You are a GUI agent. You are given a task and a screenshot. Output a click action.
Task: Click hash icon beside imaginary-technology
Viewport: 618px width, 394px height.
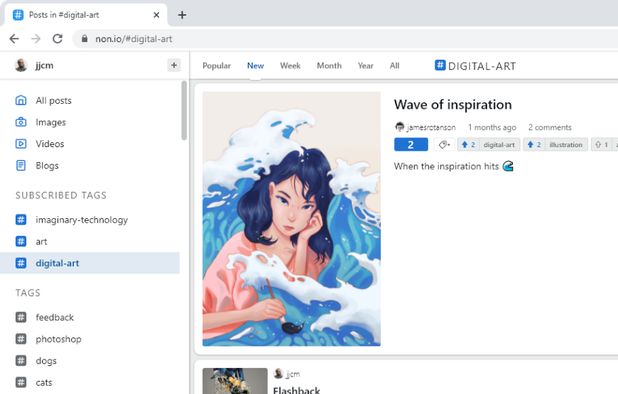(x=21, y=219)
